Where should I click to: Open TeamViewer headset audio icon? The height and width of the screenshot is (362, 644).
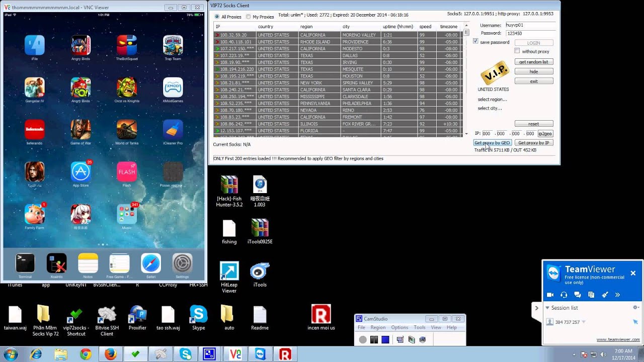pyautogui.click(x=563, y=295)
